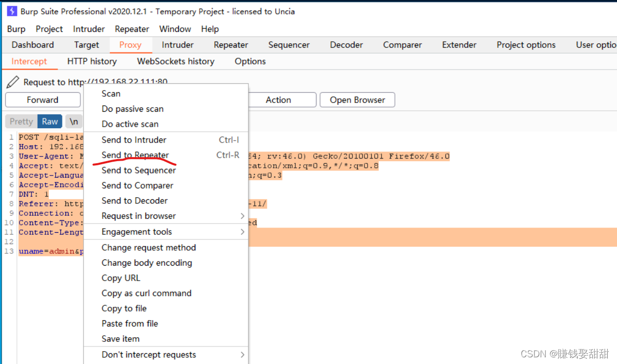Choose Do passive scan
The width and height of the screenshot is (617, 364).
click(x=165, y=109)
